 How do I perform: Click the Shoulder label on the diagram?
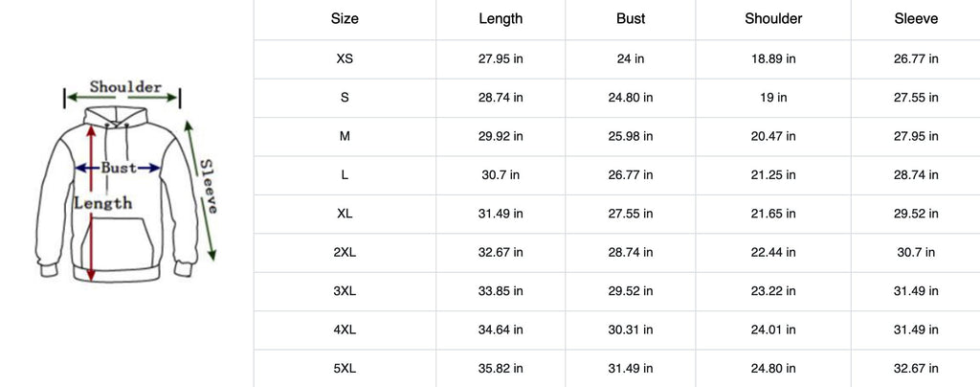coord(125,87)
